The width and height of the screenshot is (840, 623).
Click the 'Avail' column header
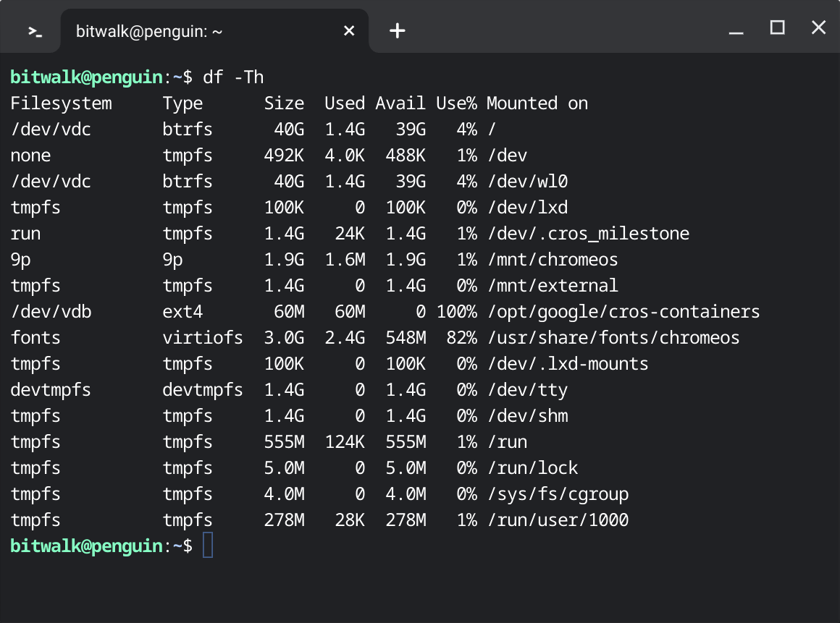point(400,103)
